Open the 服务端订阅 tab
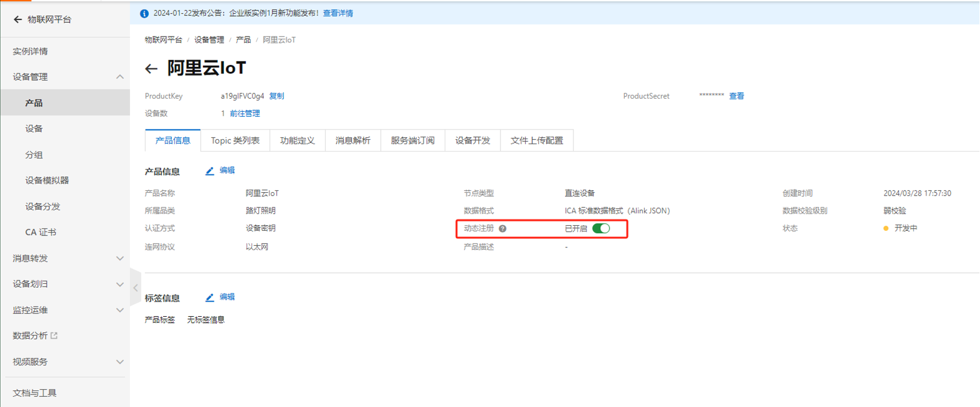This screenshot has width=980, height=407. pyautogui.click(x=412, y=140)
